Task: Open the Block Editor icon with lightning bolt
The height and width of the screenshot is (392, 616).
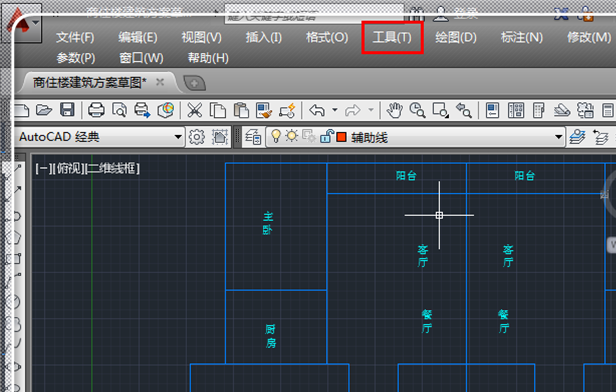Action: tap(287, 110)
